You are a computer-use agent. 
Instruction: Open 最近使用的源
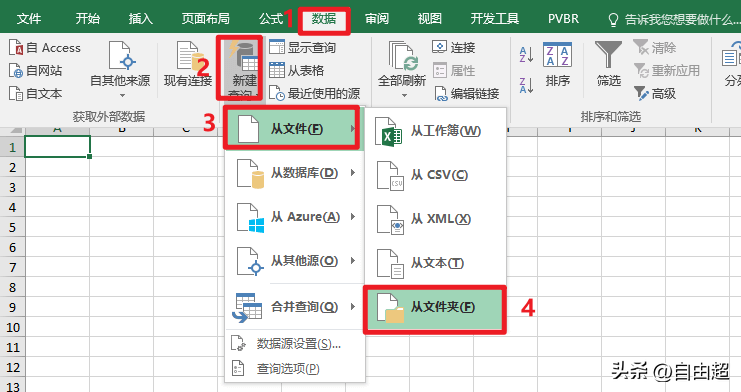315,93
